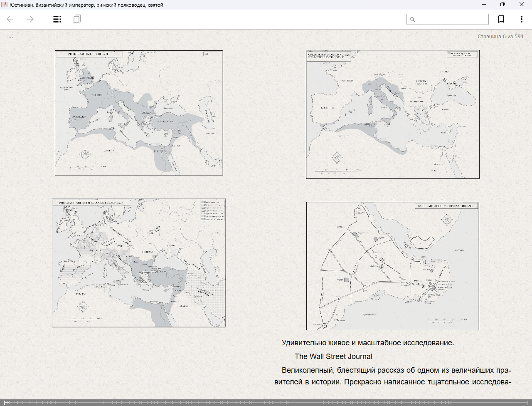Open the Mediterranean at end of Justinian's reign map

click(x=392, y=114)
